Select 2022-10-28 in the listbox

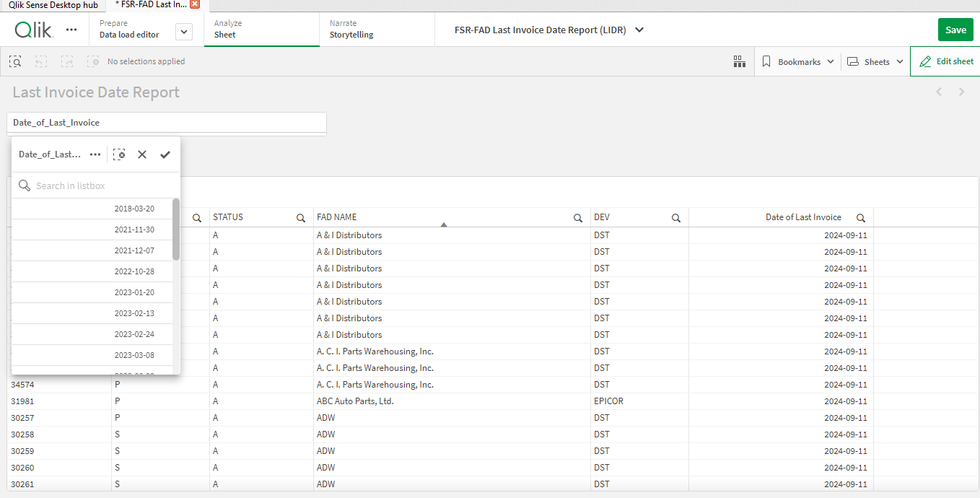point(92,271)
